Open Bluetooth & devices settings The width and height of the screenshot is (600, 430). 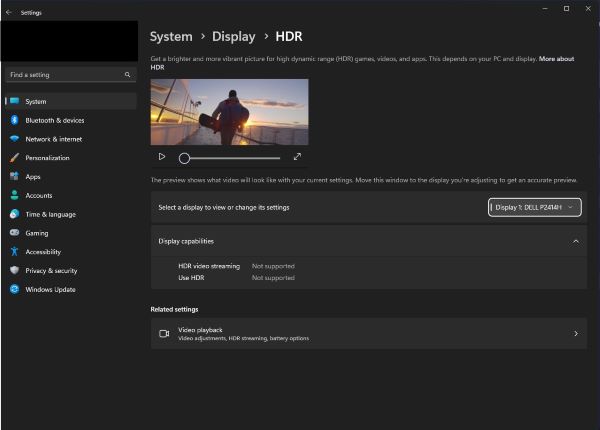click(x=54, y=120)
